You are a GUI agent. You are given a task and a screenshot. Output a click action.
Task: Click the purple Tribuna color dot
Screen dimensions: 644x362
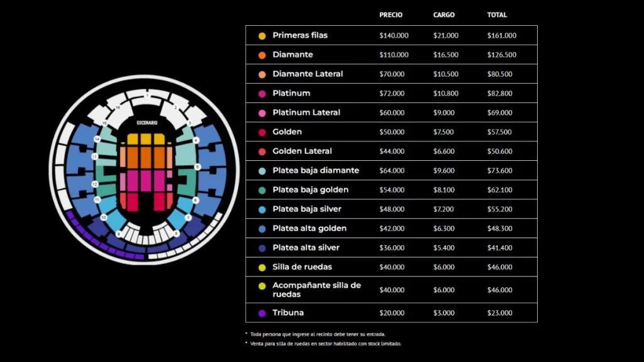tap(262, 313)
